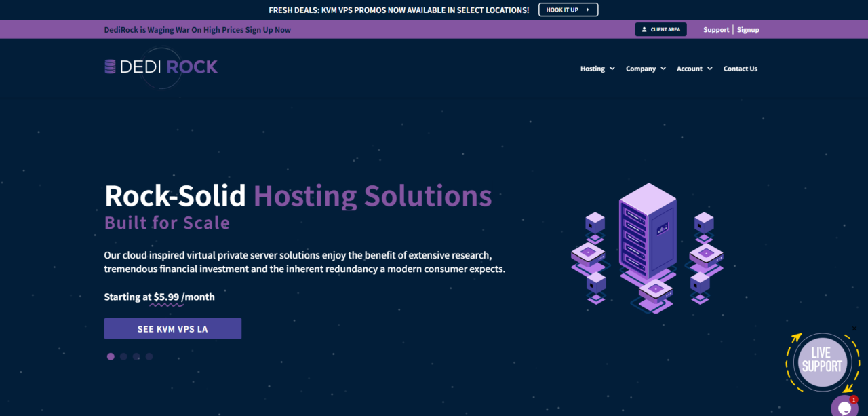Jump to the fourth carousel slide dot
The height and width of the screenshot is (416, 868).
pos(149,356)
